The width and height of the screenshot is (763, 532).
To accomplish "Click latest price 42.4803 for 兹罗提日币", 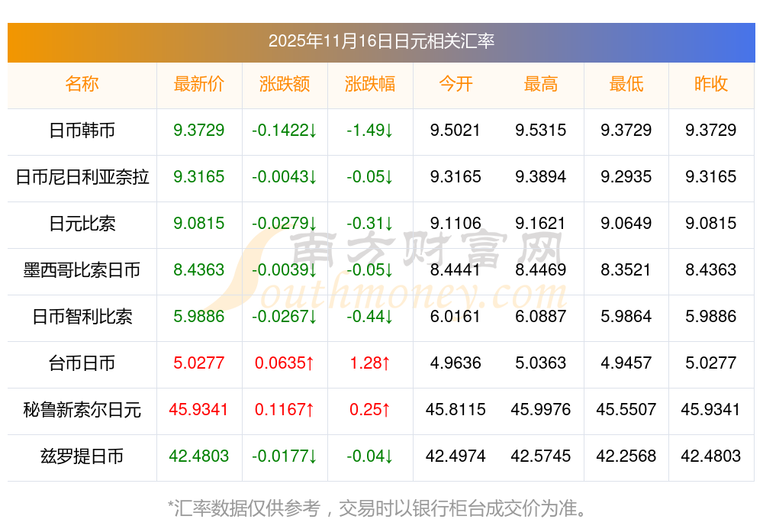I will [198, 456].
